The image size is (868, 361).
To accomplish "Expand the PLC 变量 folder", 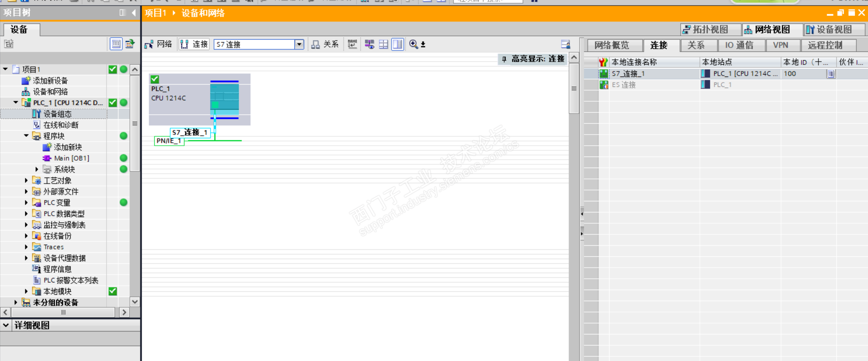I will tap(26, 203).
